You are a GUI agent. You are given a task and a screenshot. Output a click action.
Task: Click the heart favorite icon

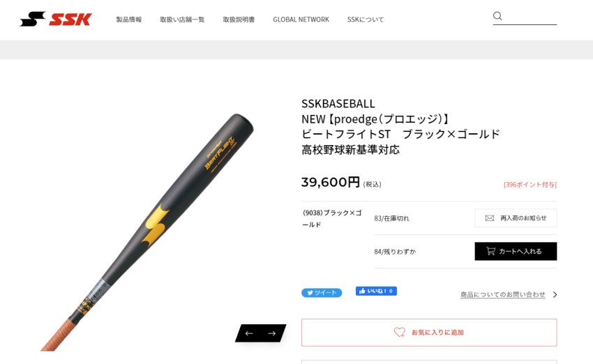click(x=399, y=332)
